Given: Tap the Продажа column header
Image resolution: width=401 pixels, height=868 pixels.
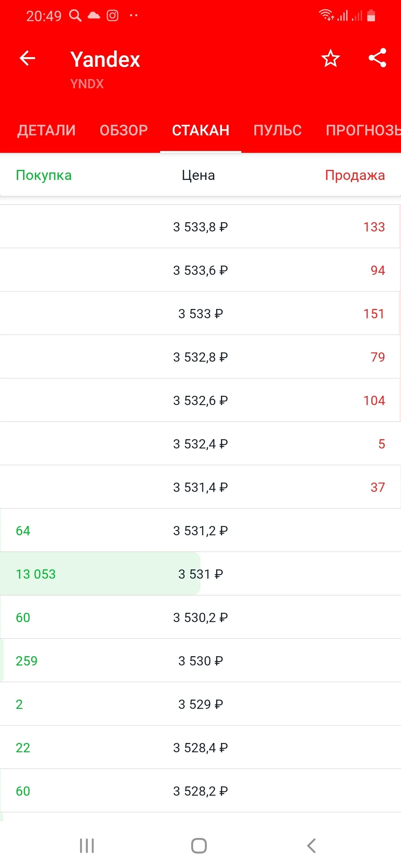Looking at the screenshot, I should [355, 175].
